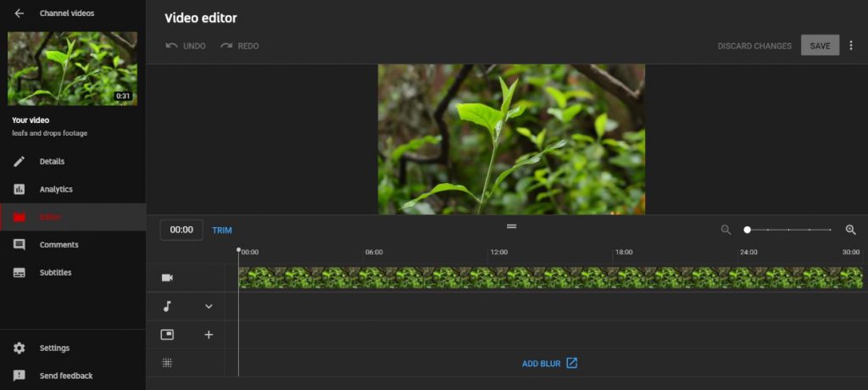This screenshot has width=868, height=390.
Task: Select the red Editor icon in sidebar
Action: (x=19, y=217)
